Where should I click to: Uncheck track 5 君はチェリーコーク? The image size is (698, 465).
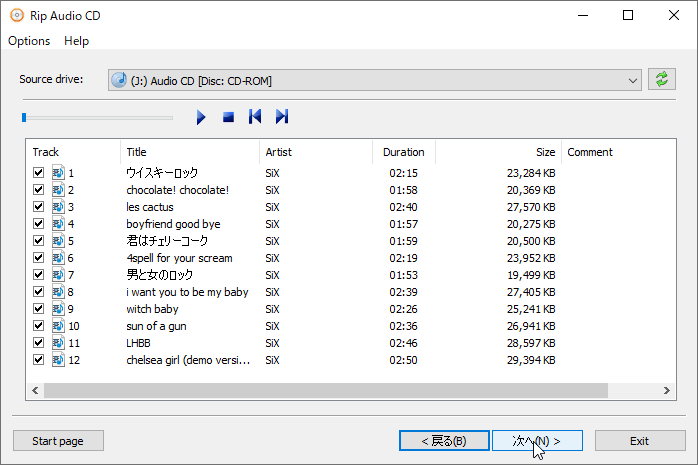38,241
